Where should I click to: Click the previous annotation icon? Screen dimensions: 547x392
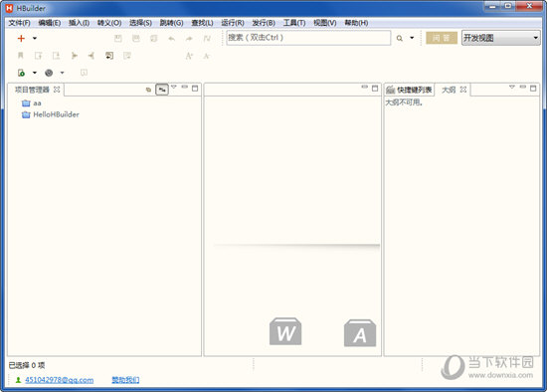tap(56, 56)
